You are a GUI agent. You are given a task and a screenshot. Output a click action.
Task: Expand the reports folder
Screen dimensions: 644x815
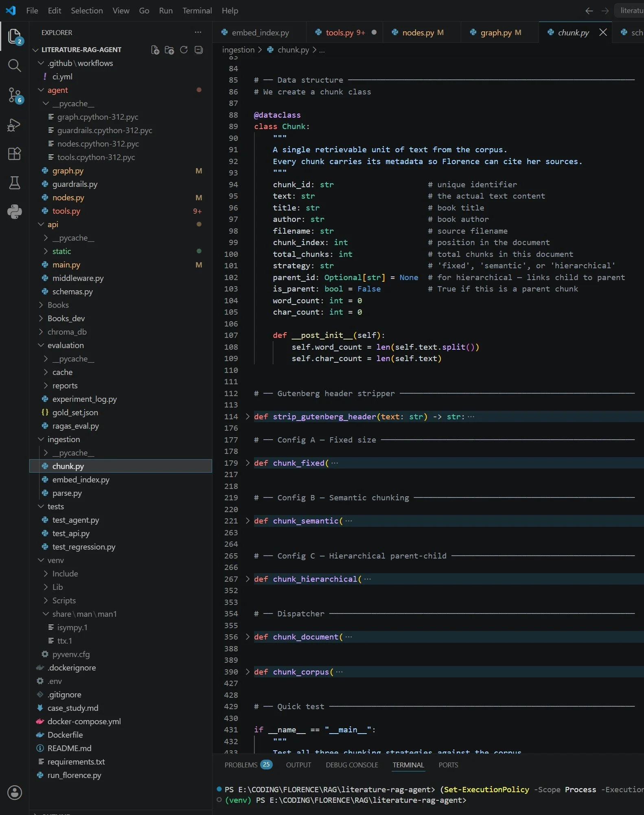120,386
